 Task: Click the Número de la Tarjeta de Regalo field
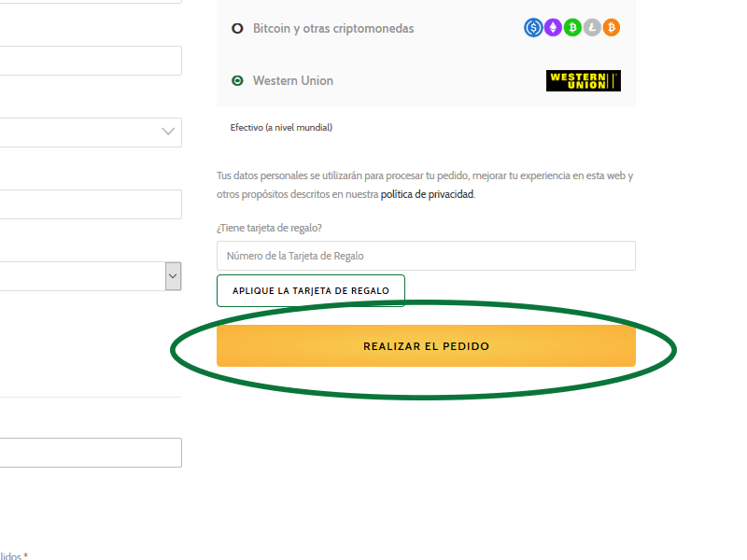(425, 255)
